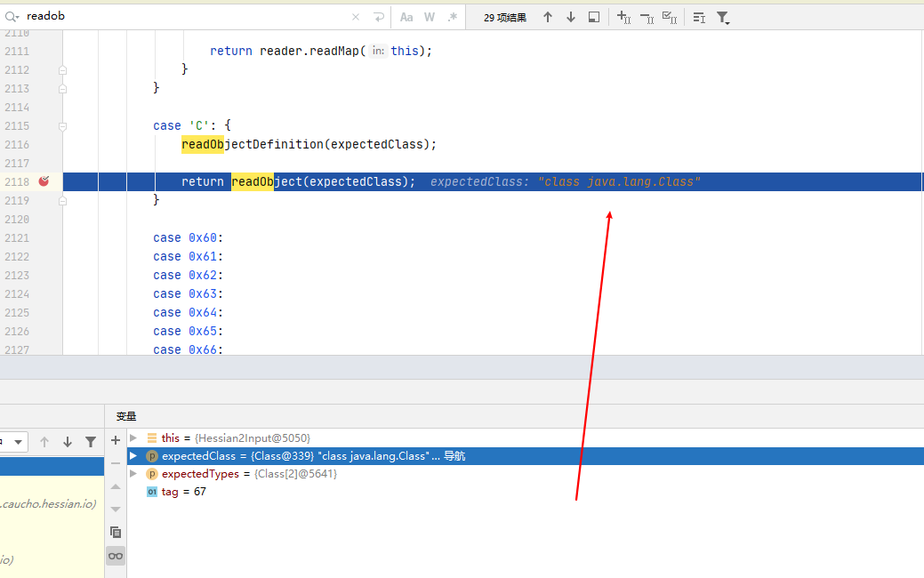
Task: Click the 导航 navigate link
Action: (454, 456)
